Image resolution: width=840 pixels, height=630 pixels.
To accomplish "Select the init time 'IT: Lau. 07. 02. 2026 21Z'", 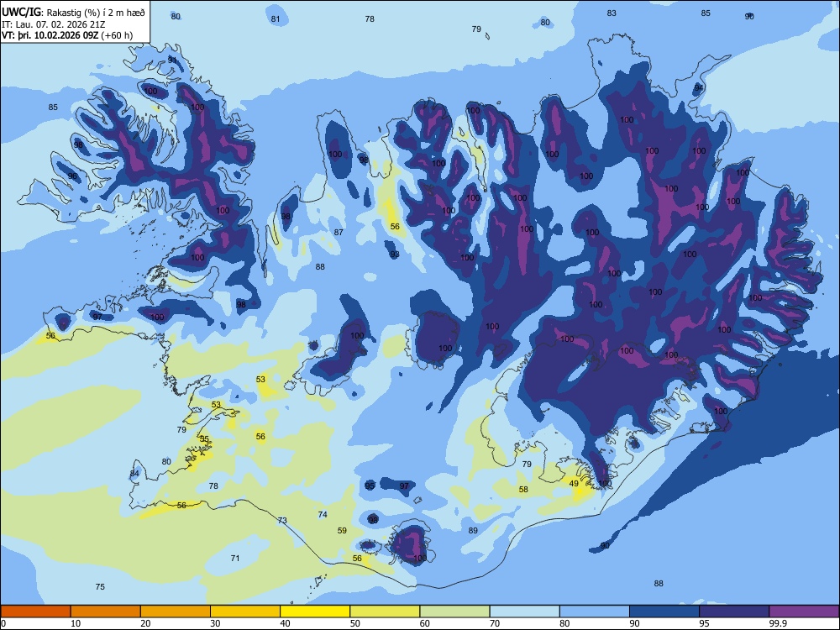I will tap(54, 24).
